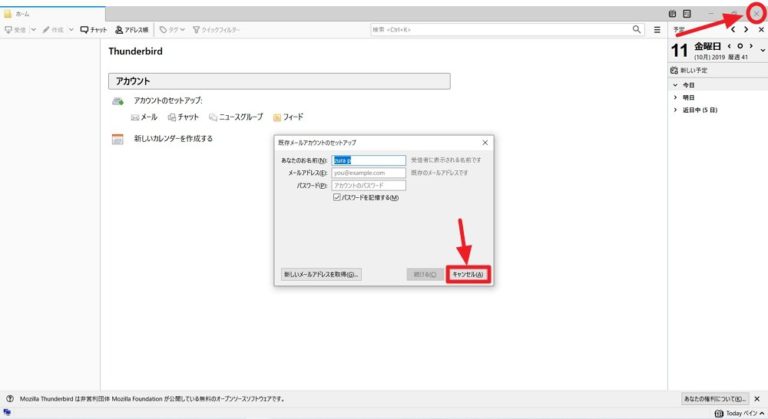Open チャット from the toolbar
The image size is (768, 419).
[94, 30]
